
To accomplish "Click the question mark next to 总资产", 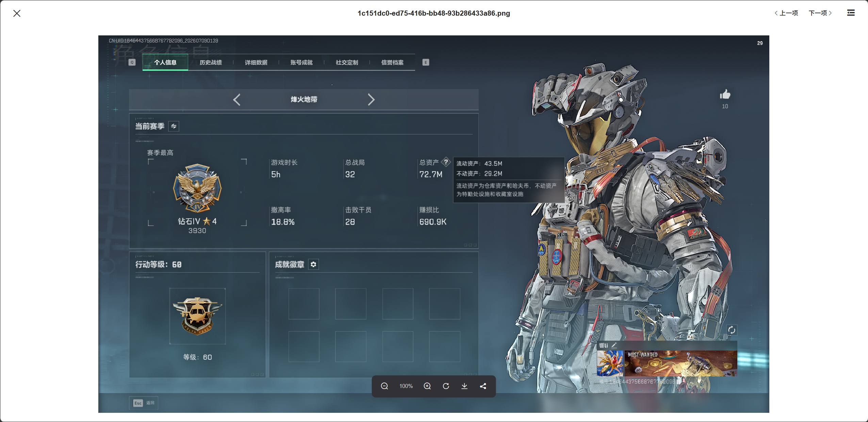I will [446, 162].
